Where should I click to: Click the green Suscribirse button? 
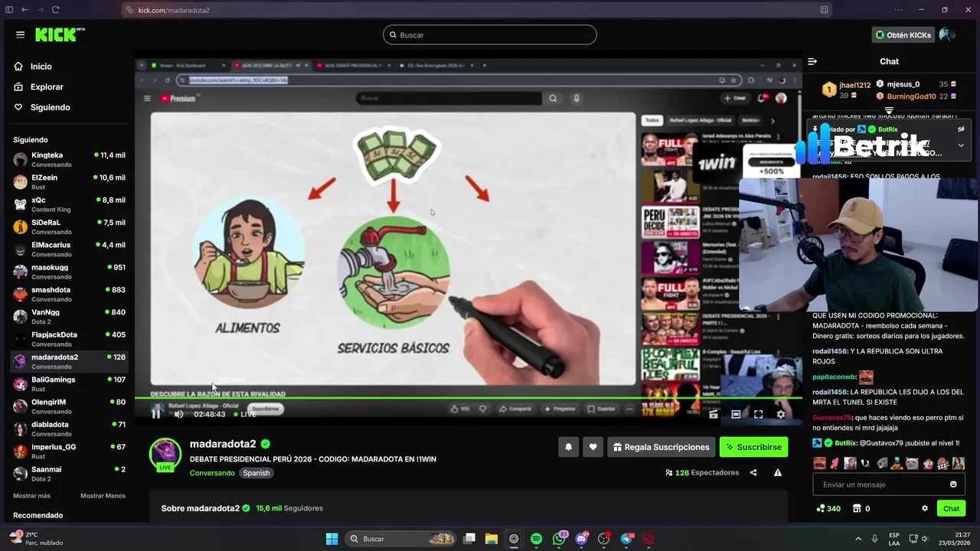[753, 447]
